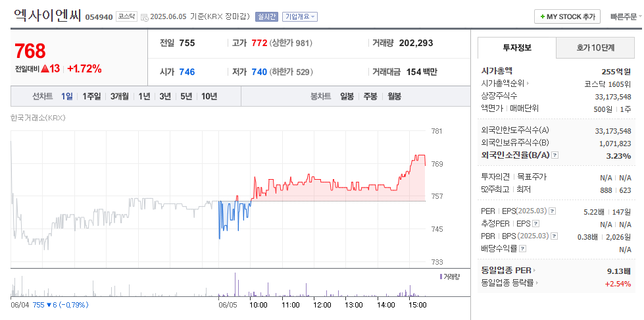
Task: Switch to the 호가10단계 tab
Action: 595,47
